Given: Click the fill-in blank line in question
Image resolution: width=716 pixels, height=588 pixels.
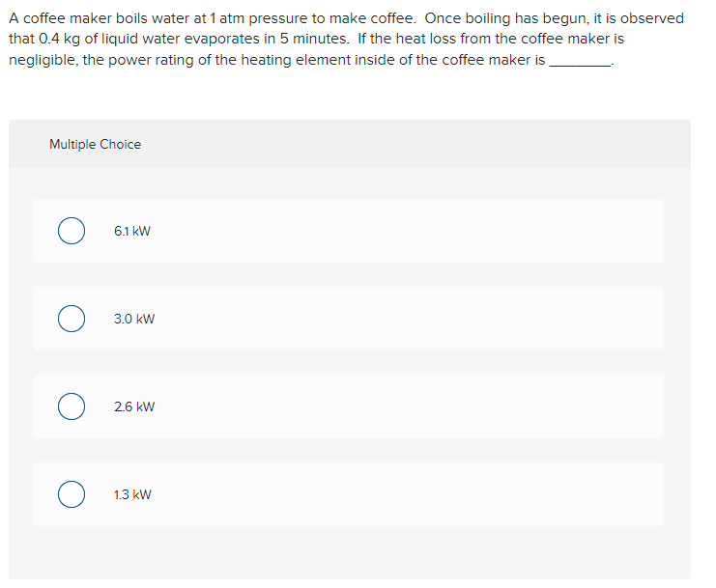Looking at the screenshot, I should pos(580,65).
